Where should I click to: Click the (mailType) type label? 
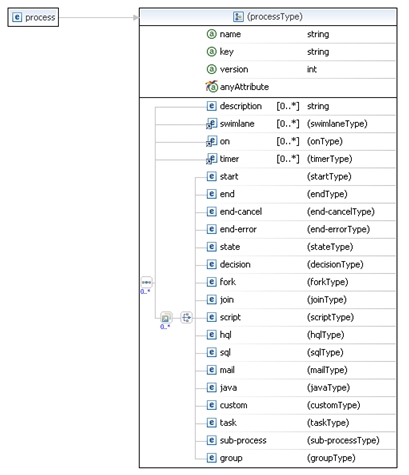pos(327,370)
